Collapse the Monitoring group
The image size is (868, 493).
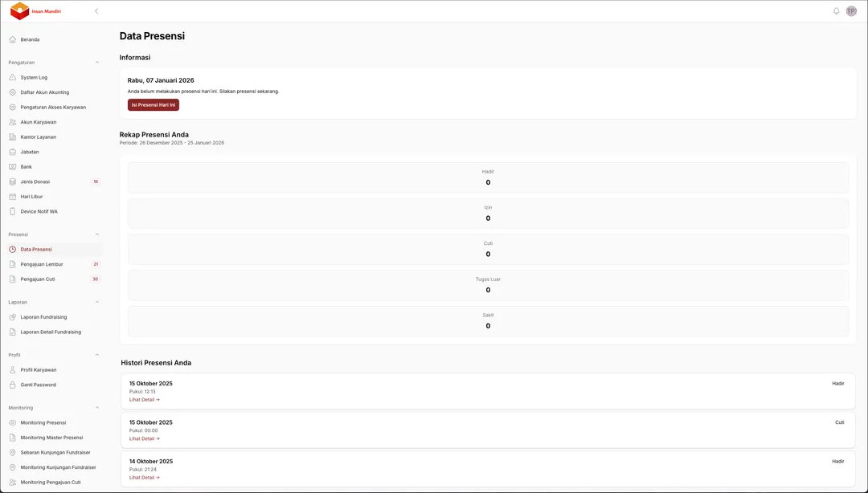[x=97, y=407]
